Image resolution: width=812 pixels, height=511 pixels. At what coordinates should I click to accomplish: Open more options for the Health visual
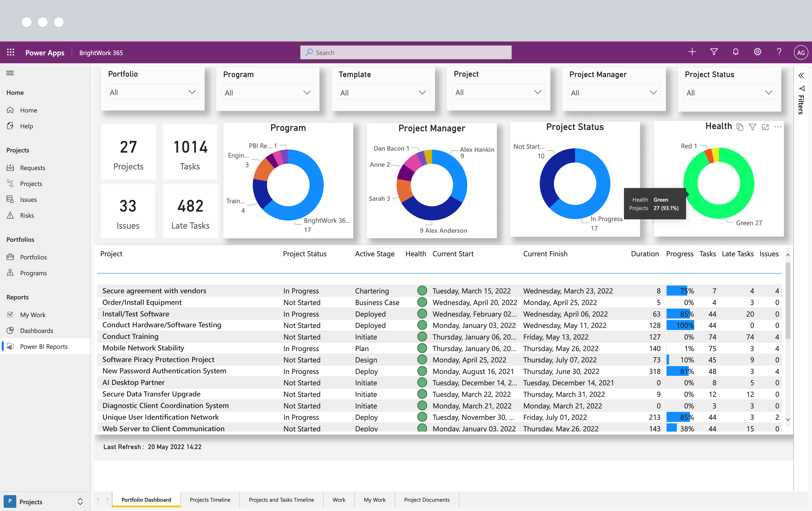click(x=778, y=127)
